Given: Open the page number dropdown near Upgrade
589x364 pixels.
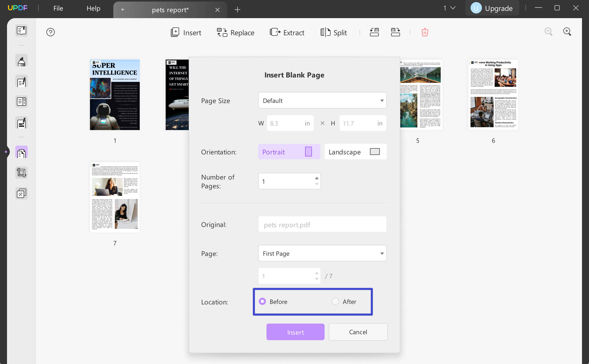Looking at the screenshot, I should (x=448, y=8).
